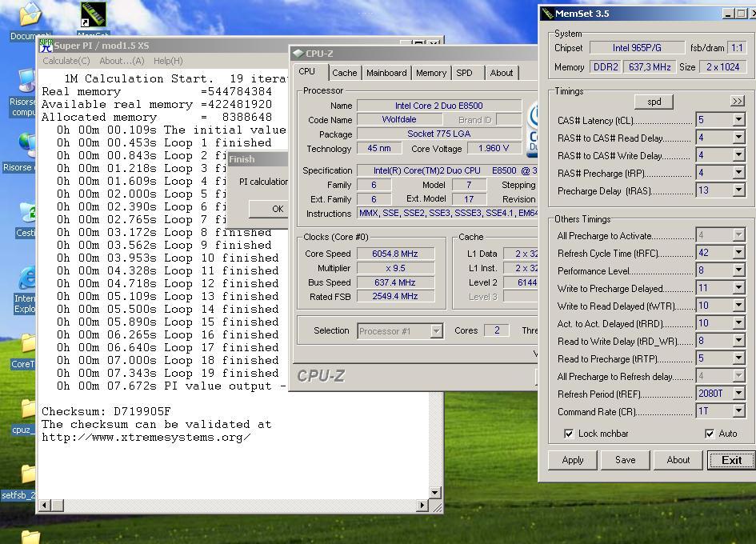Open the CAS# Latency (tCL) dropdown
This screenshot has height=544, width=756.
point(738,120)
